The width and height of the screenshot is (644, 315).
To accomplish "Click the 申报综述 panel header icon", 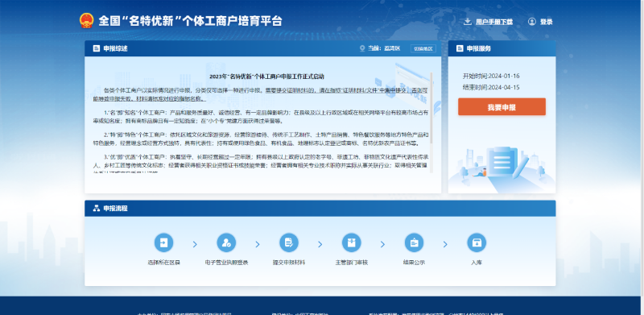I will [x=96, y=48].
